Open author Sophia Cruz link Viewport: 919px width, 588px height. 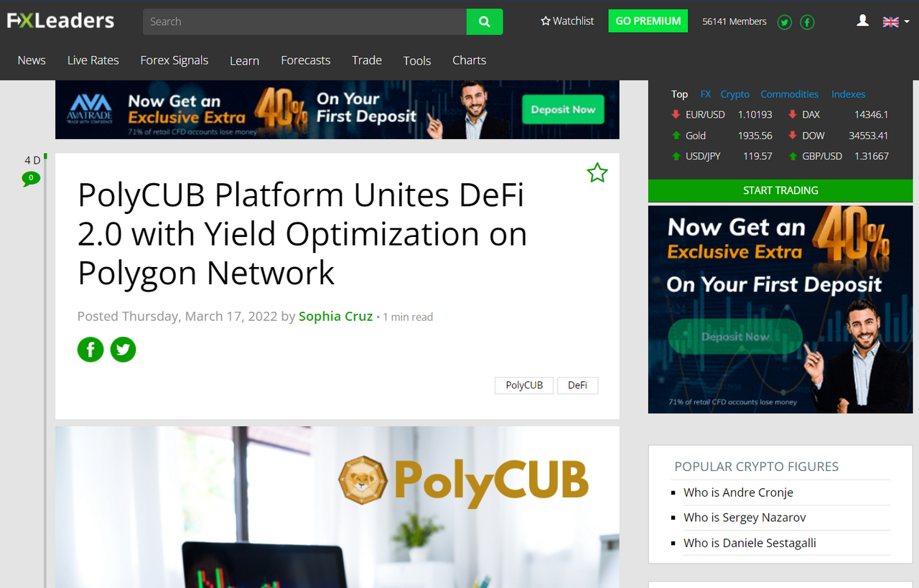[336, 316]
